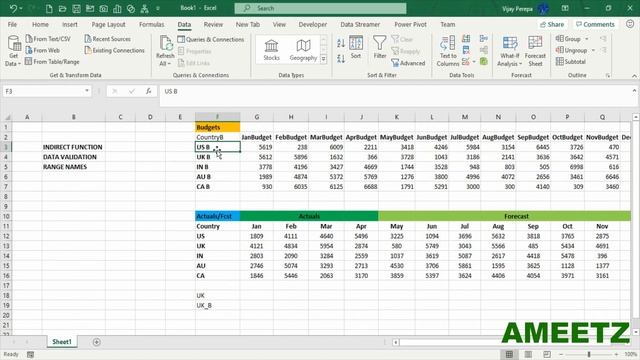Viewport: 640px width, 360px height.
Task: Open the Sort dialog
Action: [356, 47]
